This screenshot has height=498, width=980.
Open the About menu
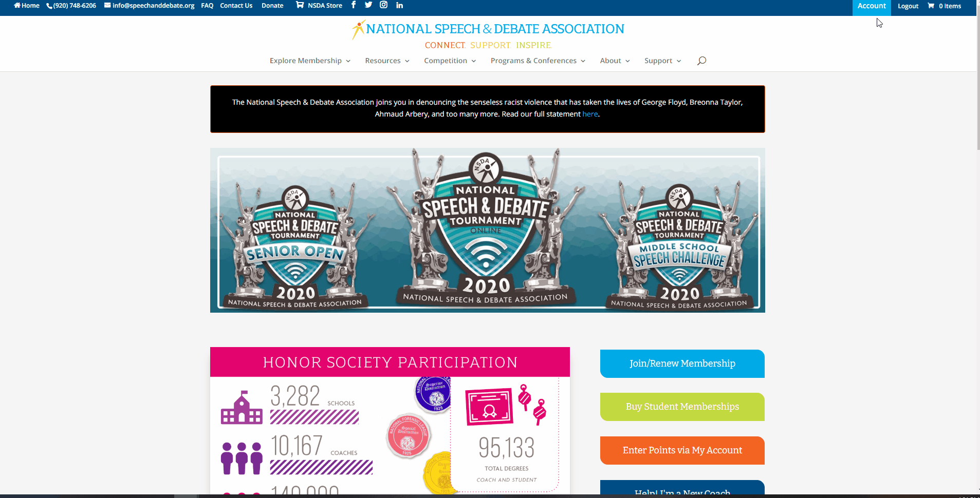click(615, 61)
